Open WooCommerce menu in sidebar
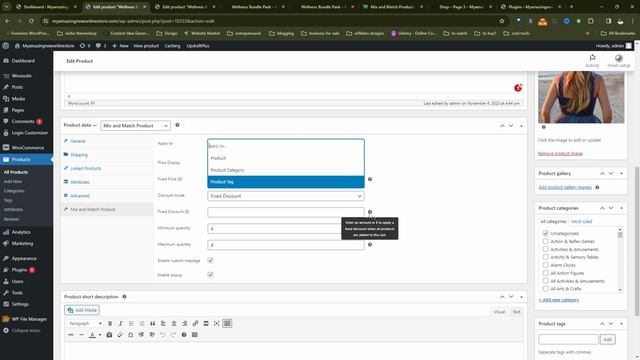The image size is (640, 360). (x=27, y=148)
